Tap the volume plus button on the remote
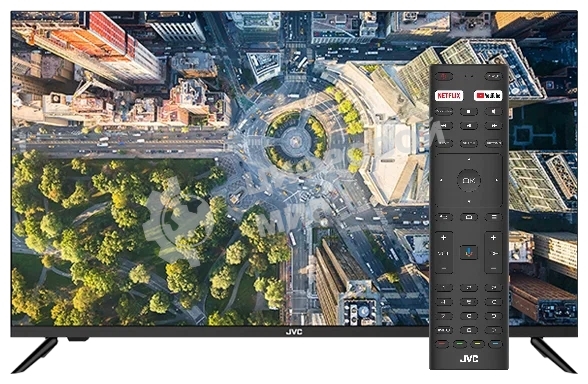The height and width of the screenshot is (384, 588). pos(444,238)
